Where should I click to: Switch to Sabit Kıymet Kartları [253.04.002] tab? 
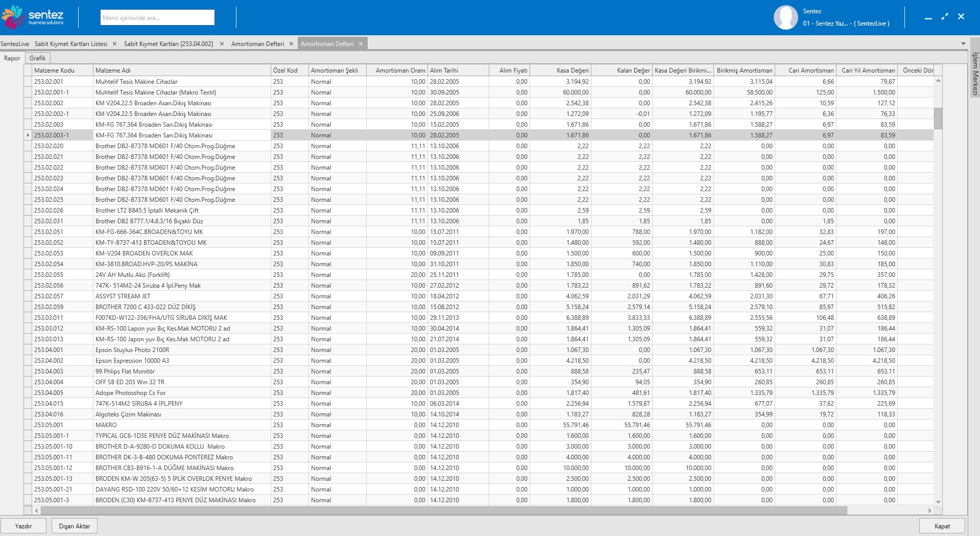click(169, 44)
